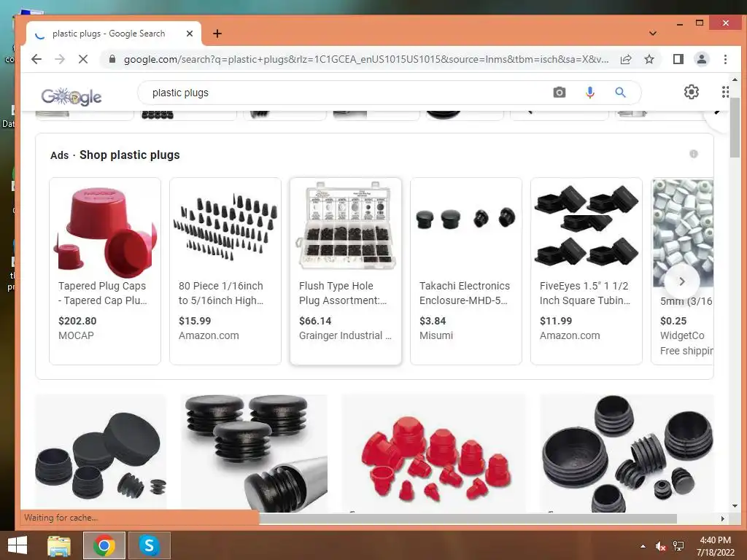The width and height of the screenshot is (747, 560).
Task: Click the $11.99 price
Action: click(x=555, y=321)
